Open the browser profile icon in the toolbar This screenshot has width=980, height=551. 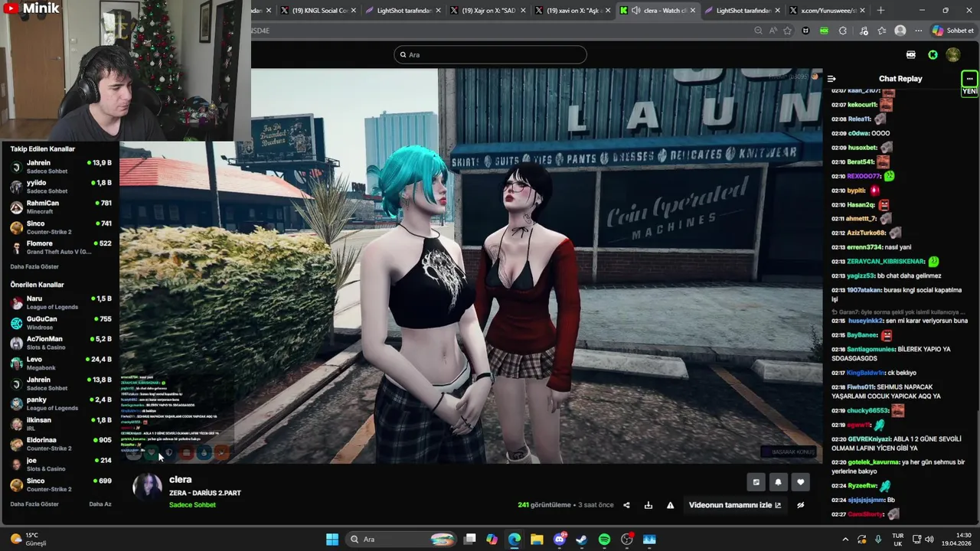[x=900, y=31]
